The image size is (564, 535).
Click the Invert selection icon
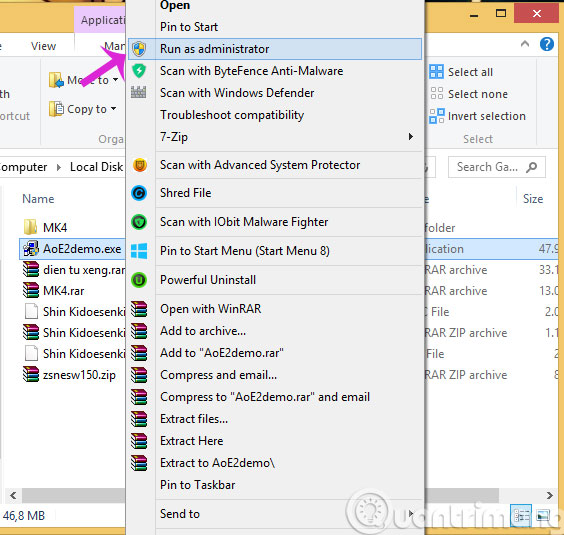437,116
